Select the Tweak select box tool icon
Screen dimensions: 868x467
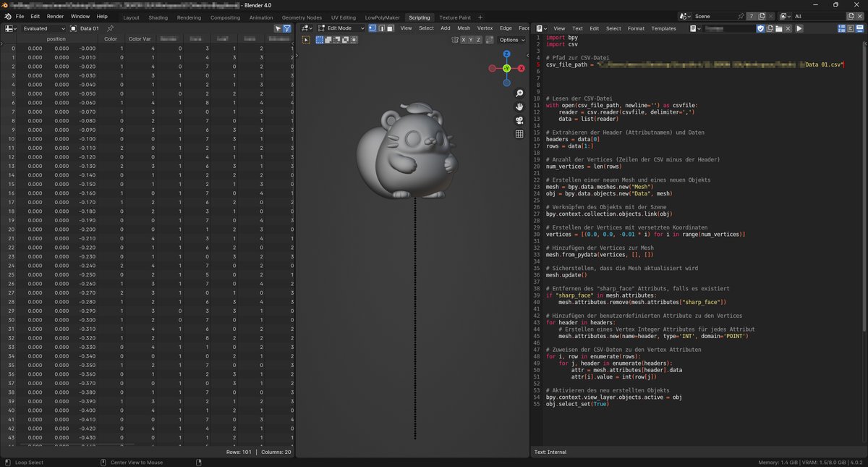(x=305, y=40)
